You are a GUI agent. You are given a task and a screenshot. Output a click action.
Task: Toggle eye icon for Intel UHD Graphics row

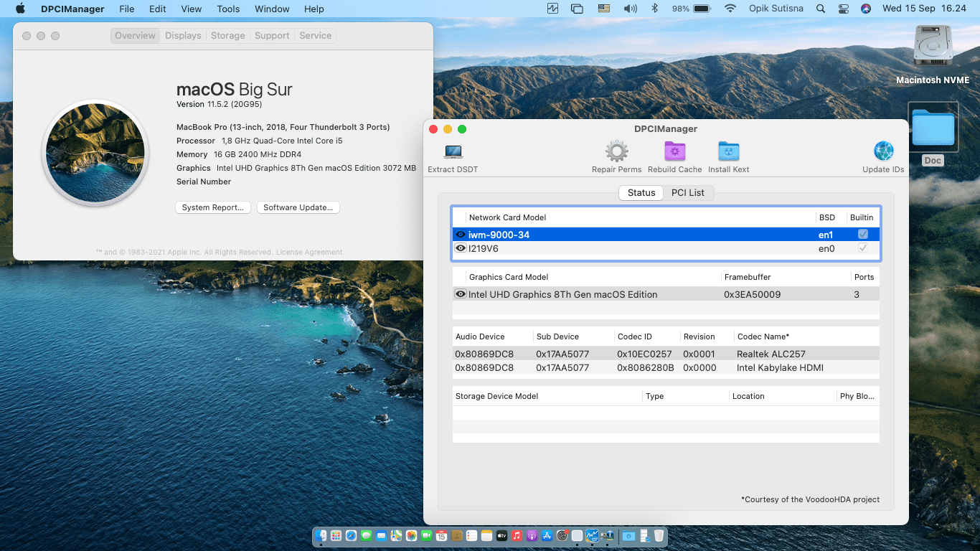coord(461,294)
